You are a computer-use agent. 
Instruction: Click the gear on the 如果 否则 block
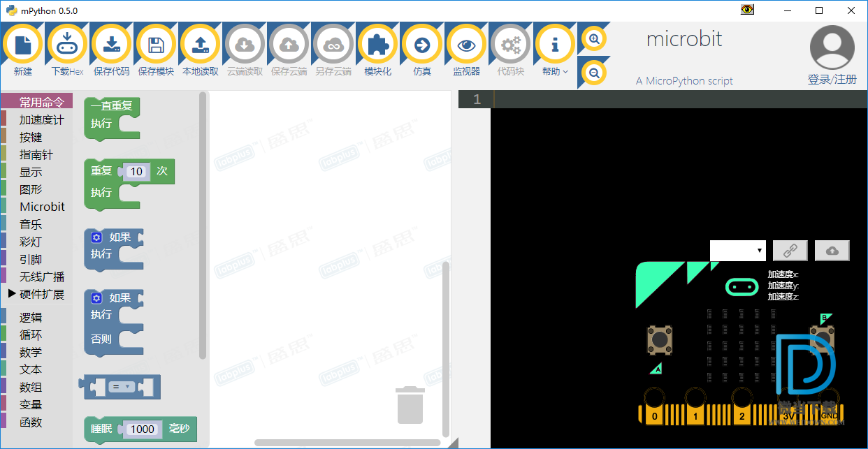point(97,298)
